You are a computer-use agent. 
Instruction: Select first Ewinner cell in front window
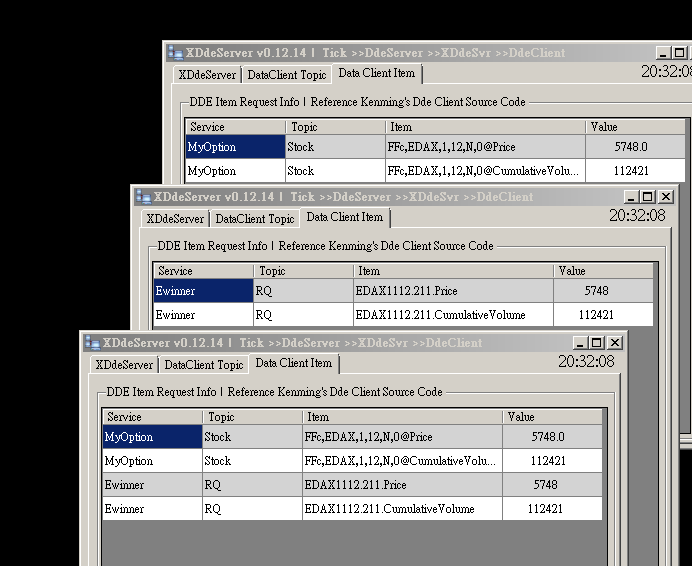(153, 485)
